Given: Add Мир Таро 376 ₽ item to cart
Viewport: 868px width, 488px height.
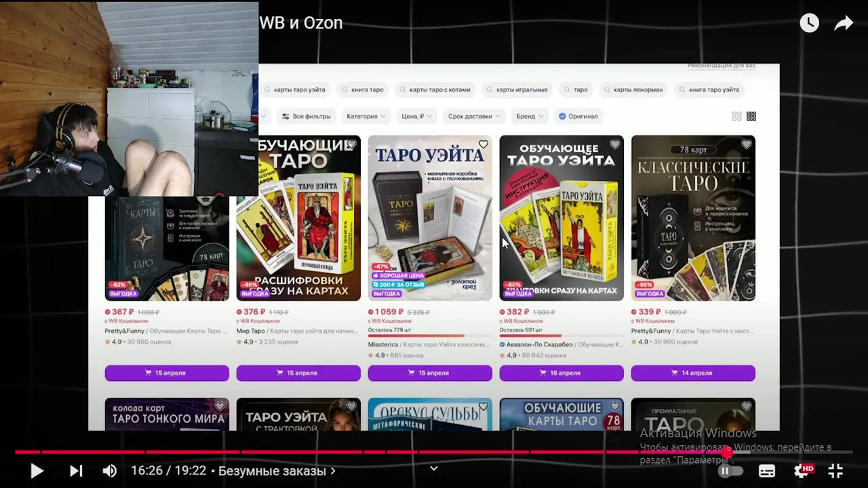Looking at the screenshot, I should click(x=298, y=373).
